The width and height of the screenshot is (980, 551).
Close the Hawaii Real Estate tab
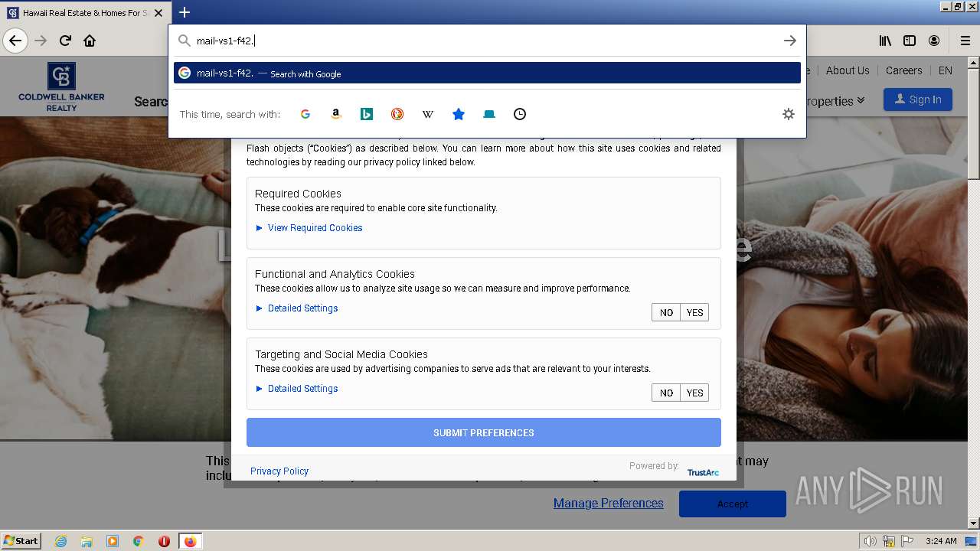pyautogui.click(x=158, y=13)
